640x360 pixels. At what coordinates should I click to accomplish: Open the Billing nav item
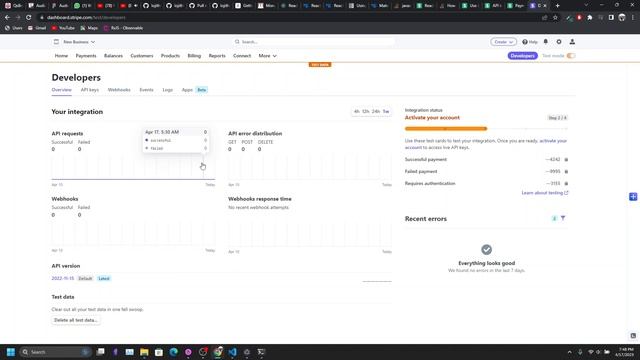pos(194,56)
